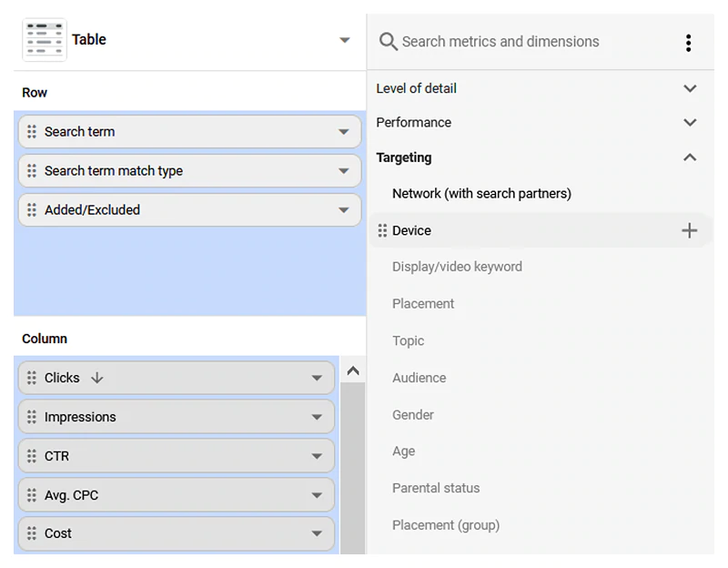The image size is (728, 568).
Task: Expand the Performance section
Action: pos(689,123)
